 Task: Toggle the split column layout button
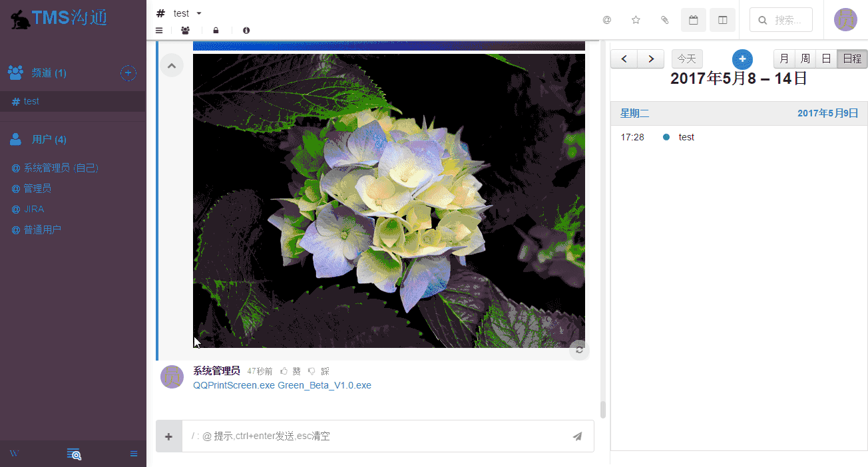click(x=722, y=20)
